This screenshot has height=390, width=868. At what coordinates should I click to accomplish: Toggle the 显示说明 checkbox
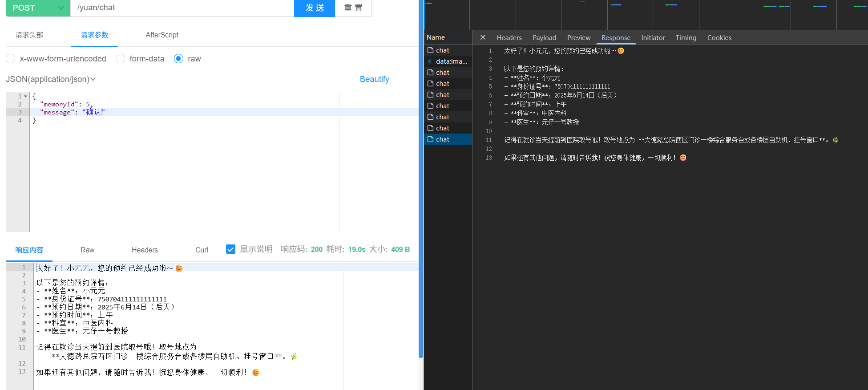(230, 249)
